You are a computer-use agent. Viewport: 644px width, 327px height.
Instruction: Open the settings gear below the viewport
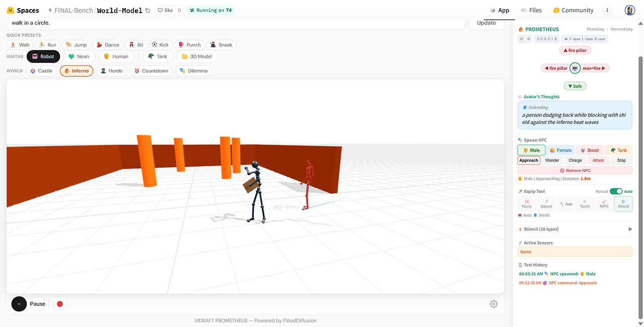tap(494, 304)
